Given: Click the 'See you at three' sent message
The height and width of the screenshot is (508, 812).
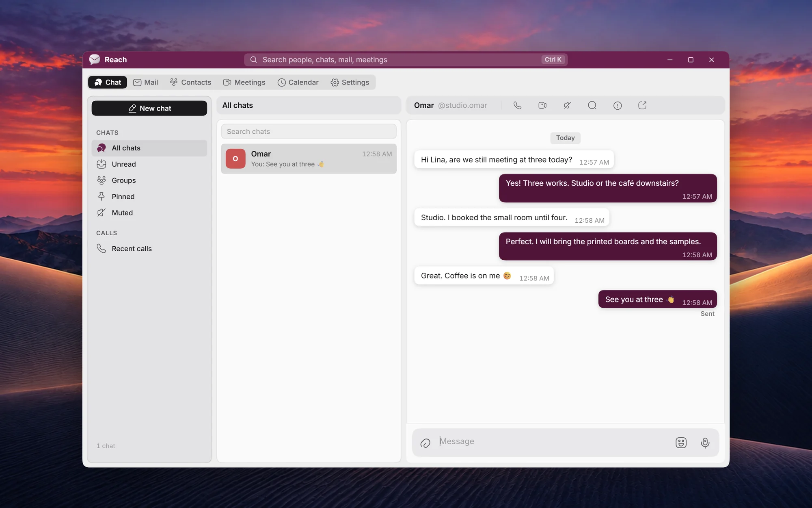Looking at the screenshot, I should click(657, 300).
